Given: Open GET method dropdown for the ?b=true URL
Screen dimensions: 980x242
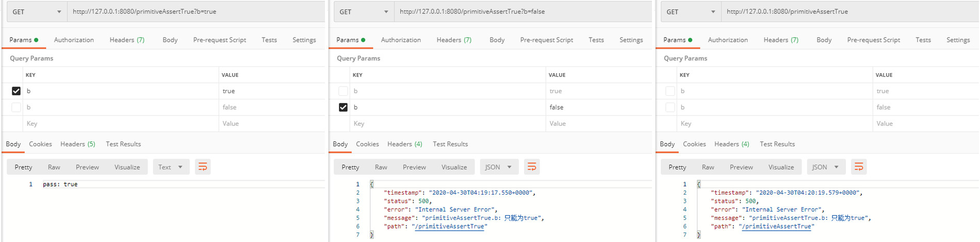Looking at the screenshot, I should pos(37,12).
